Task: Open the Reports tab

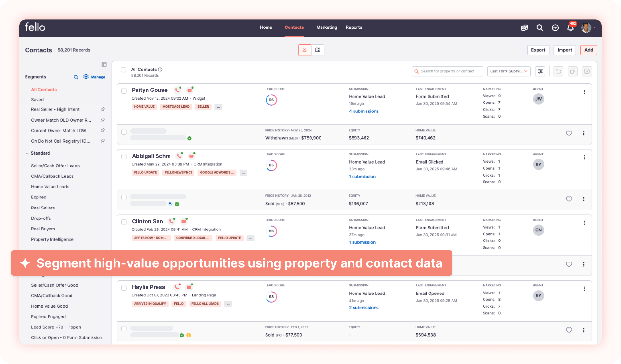Action: point(354,27)
